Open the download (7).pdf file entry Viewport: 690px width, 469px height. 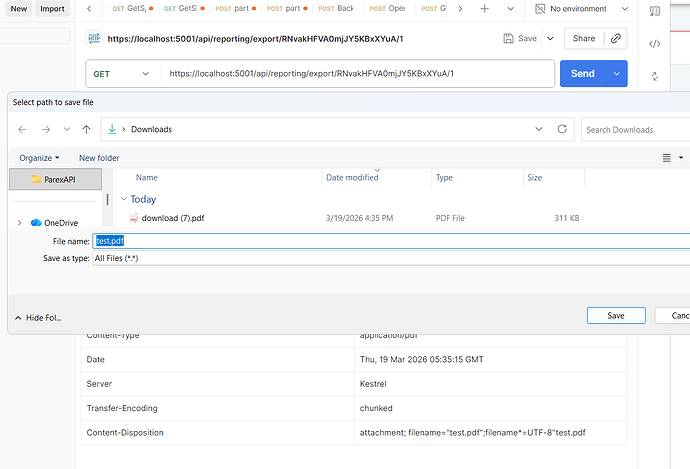(x=172, y=218)
